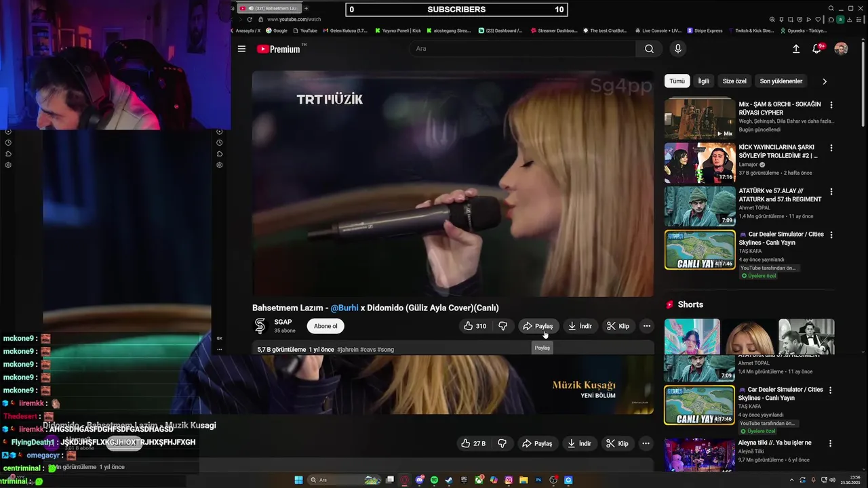Click the taskbar Ara search box
Viewport: 868px width, 488px height.
click(x=346, y=480)
